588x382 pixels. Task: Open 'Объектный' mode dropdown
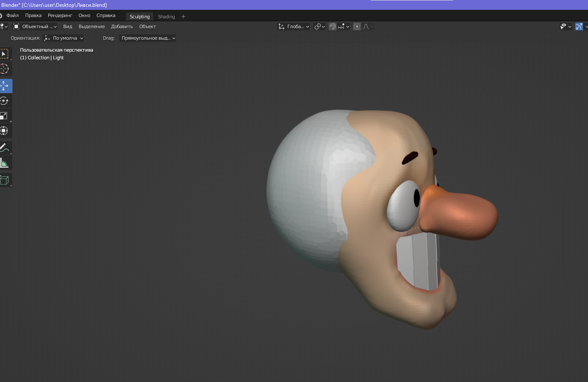point(35,26)
